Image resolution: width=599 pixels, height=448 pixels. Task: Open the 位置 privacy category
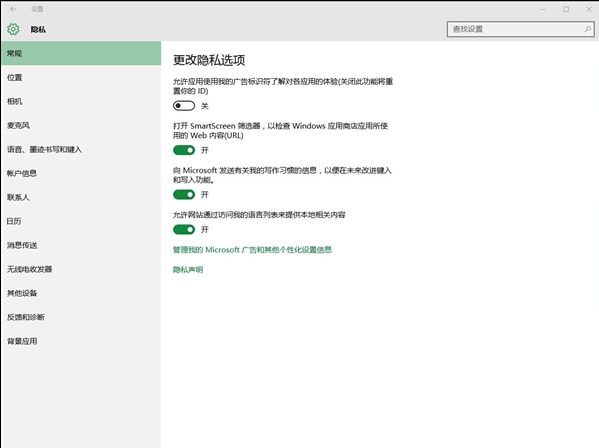coord(81,77)
